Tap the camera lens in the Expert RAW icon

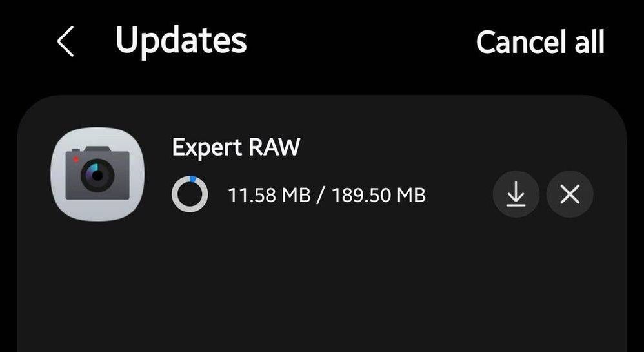pos(97,175)
